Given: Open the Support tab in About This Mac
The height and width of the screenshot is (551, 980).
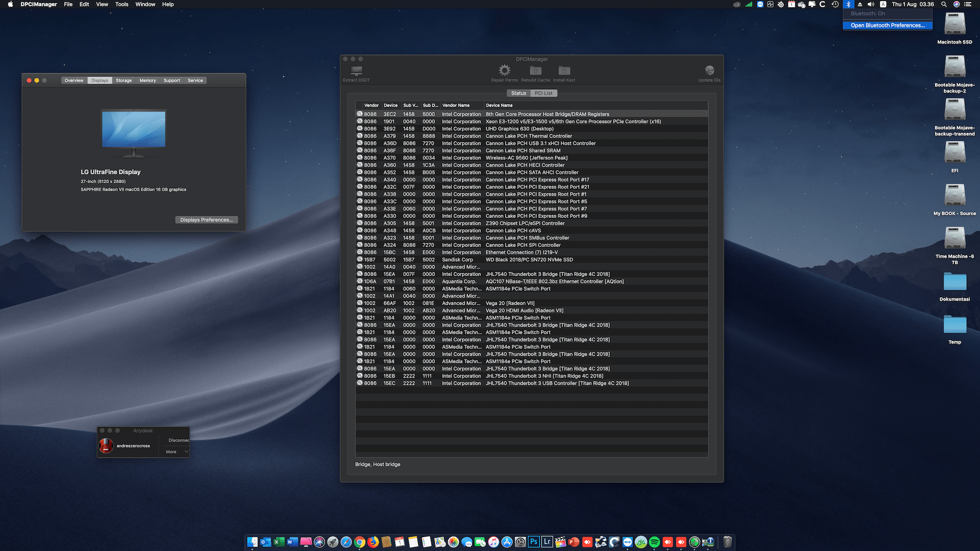Looking at the screenshot, I should (x=171, y=81).
